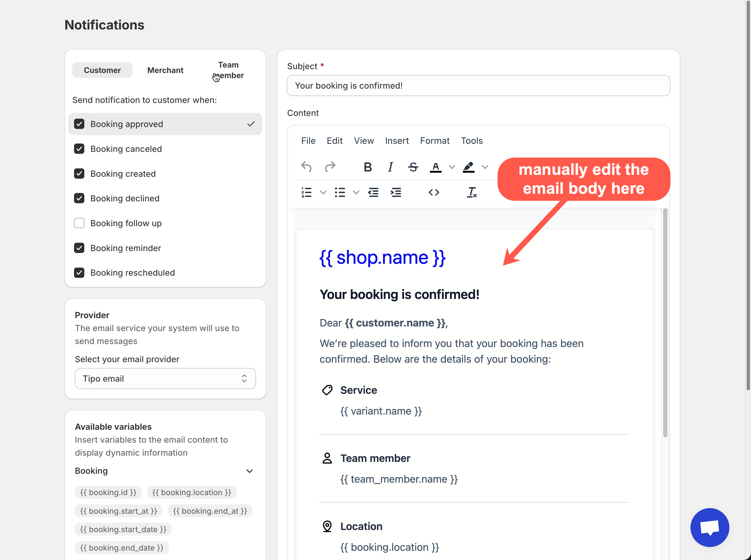
Task: Switch to the Merchant tab
Action: click(165, 70)
